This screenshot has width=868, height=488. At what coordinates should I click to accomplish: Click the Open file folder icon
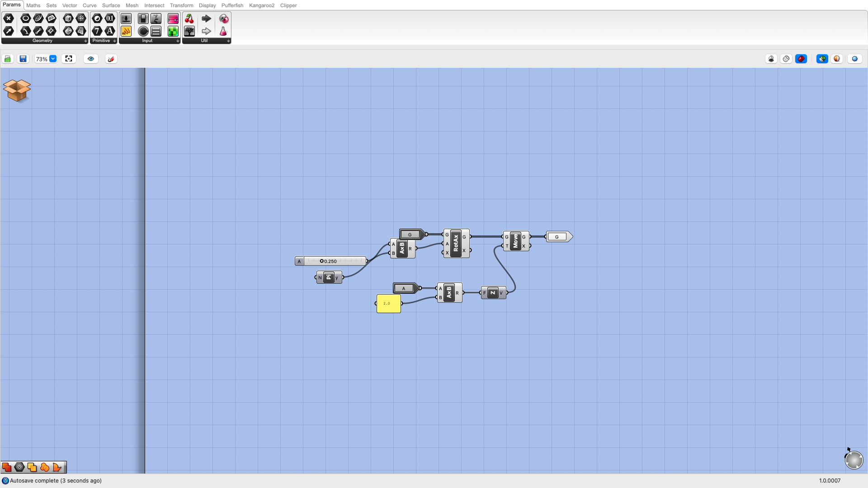click(8, 59)
